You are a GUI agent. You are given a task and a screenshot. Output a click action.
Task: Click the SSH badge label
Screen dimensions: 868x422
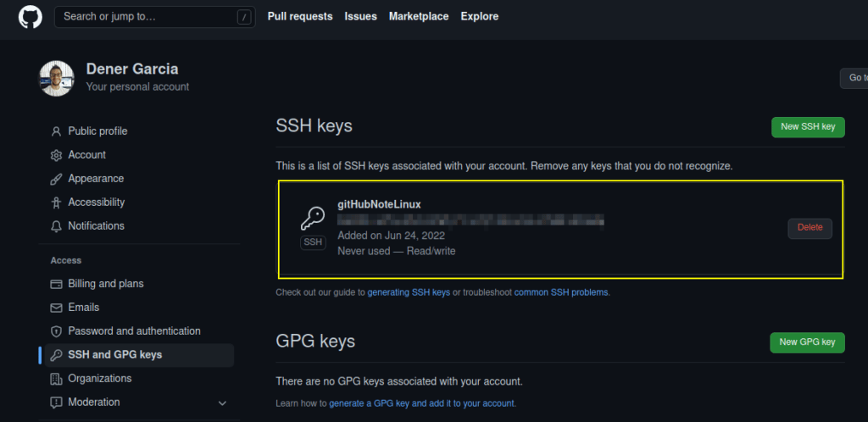point(313,243)
